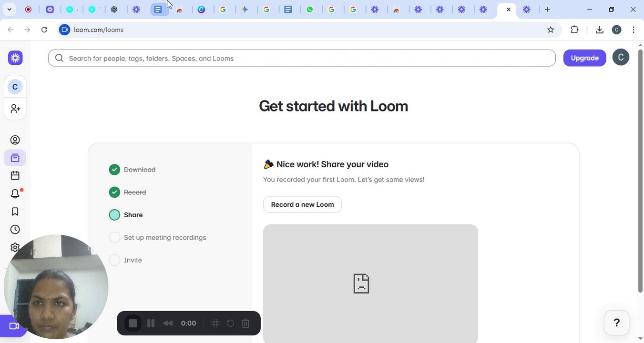
Task: Stop the Loom recording
Action: click(133, 323)
